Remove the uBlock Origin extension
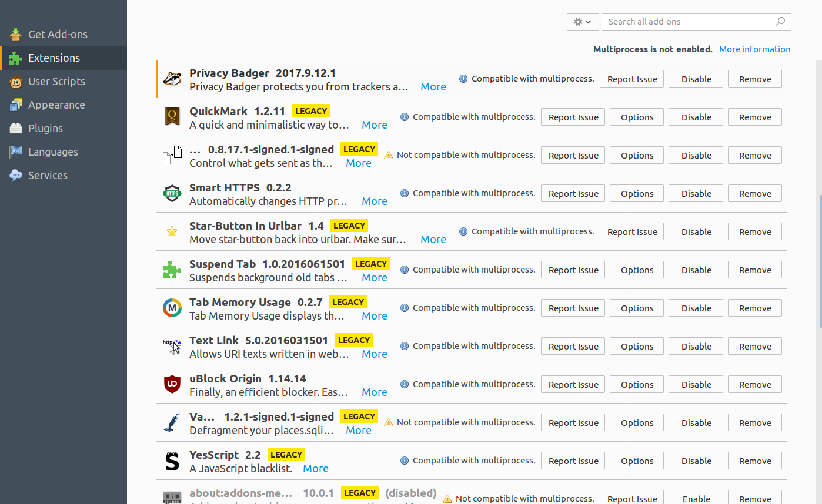Viewport: 822px width, 504px height. (755, 385)
